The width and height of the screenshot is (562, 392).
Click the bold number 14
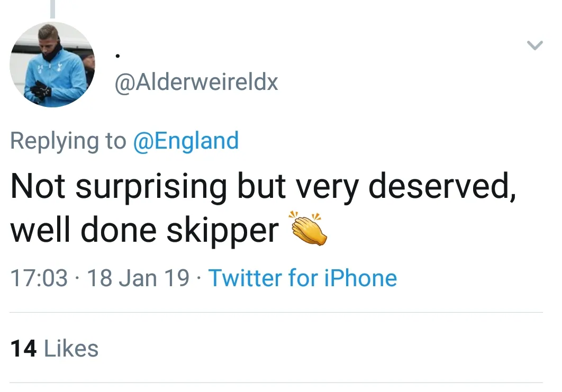click(x=24, y=349)
